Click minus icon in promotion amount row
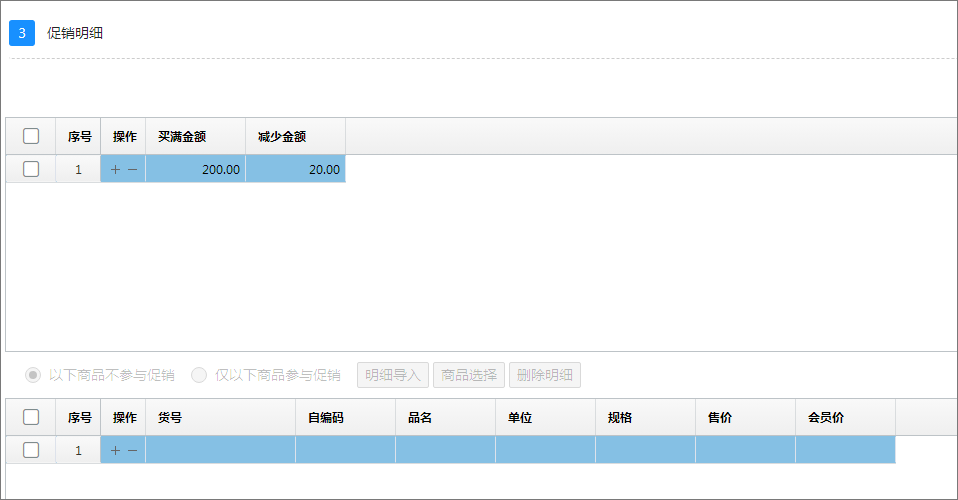Viewport: 958px width, 500px height. click(133, 169)
